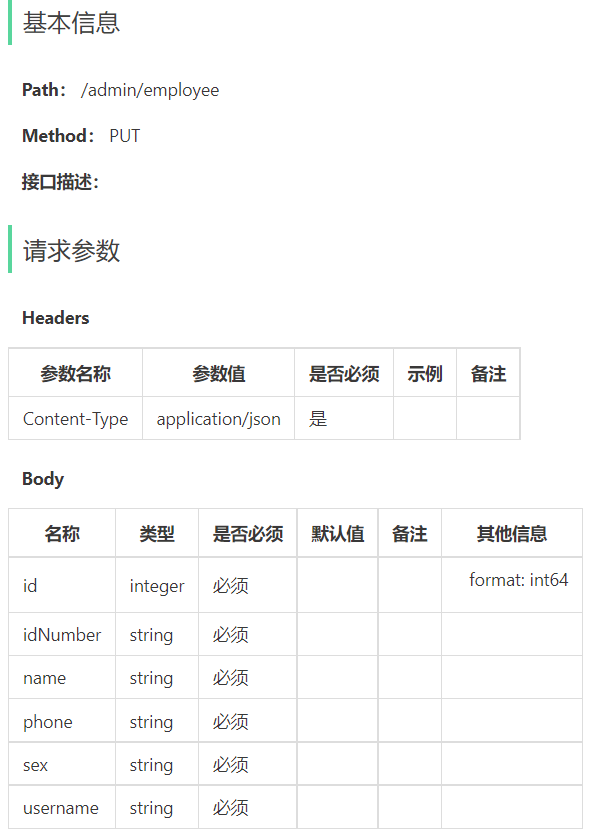Image resolution: width=596 pixels, height=834 pixels.
Task: Select the PUT method value
Action: point(124,136)
